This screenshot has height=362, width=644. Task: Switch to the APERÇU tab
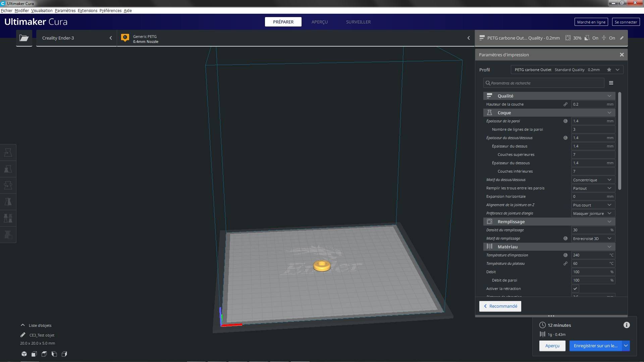pyautogui.click(x=320, y=22)
